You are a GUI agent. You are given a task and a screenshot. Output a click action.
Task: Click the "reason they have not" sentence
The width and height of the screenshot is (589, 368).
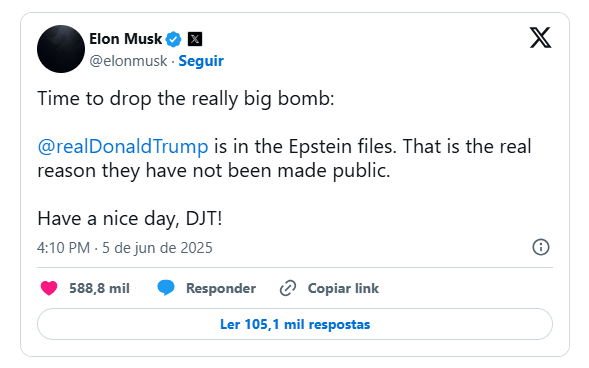[214, 171]
